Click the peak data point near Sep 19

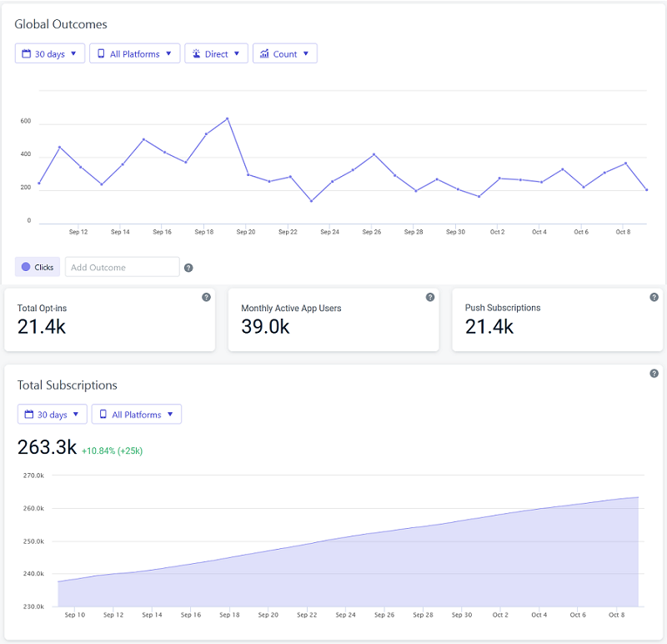[x=227, y=118]
